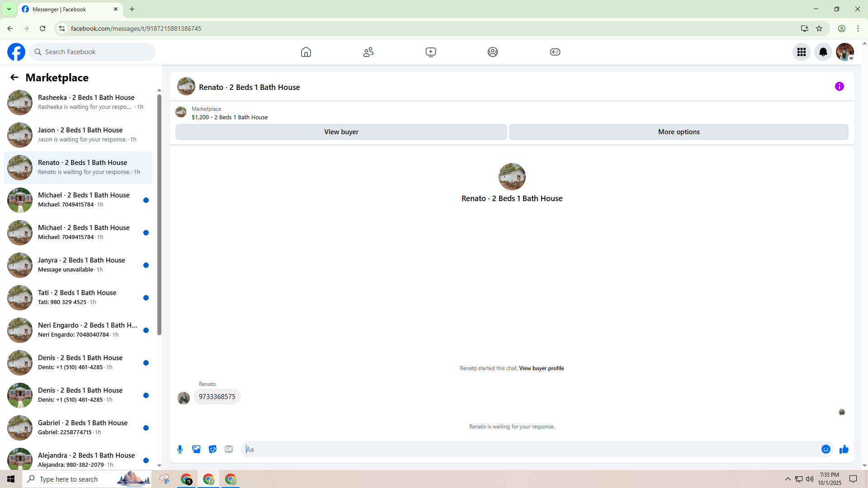Screen dimensions: 868x488
Task: Click the Windows taskbar search box
Action: click(87, 479)
